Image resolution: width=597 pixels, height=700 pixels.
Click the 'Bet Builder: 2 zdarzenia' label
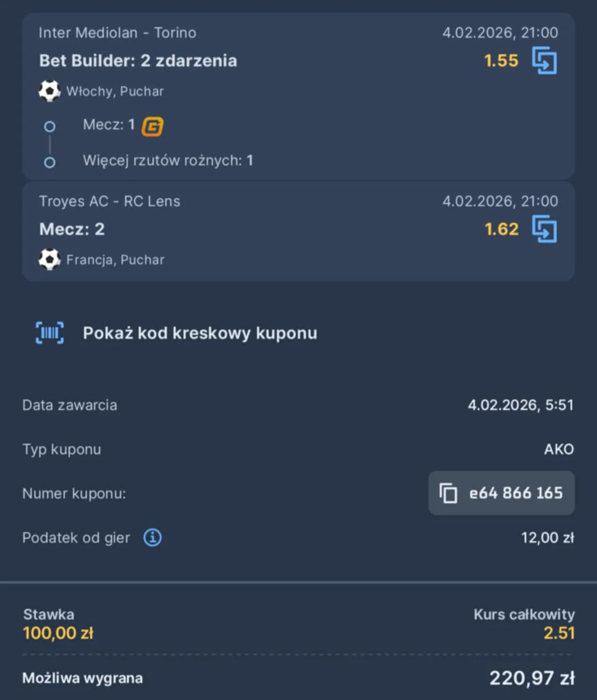(138, 61)
